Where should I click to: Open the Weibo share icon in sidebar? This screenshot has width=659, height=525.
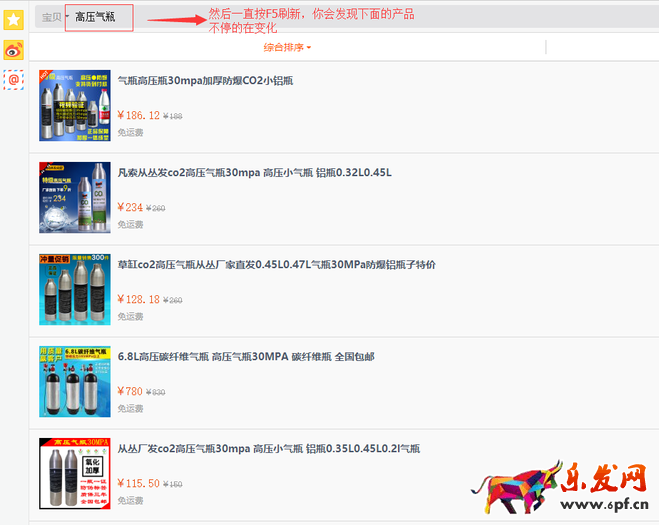(13, 49)
